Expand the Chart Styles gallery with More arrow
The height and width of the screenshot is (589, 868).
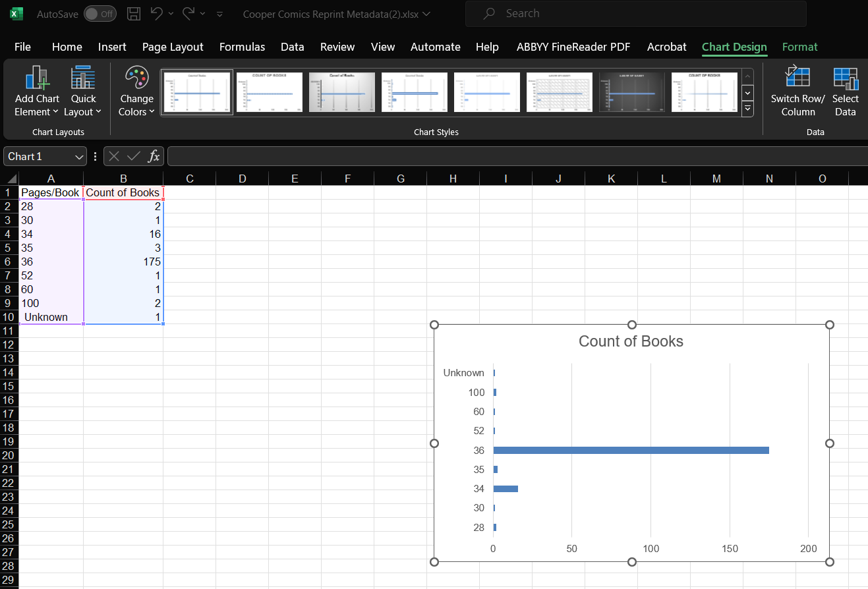pos(747,109)
